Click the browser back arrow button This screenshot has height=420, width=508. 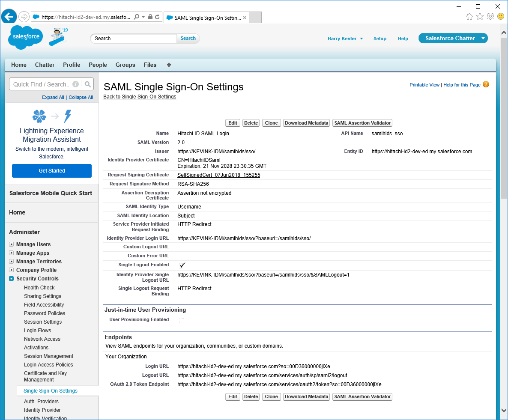9,17
